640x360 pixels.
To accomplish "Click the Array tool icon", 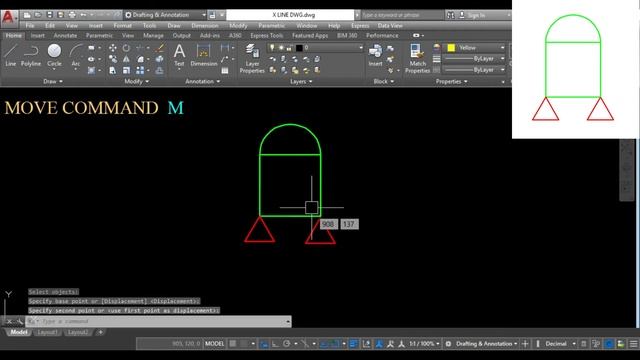I will click(140, 70).
